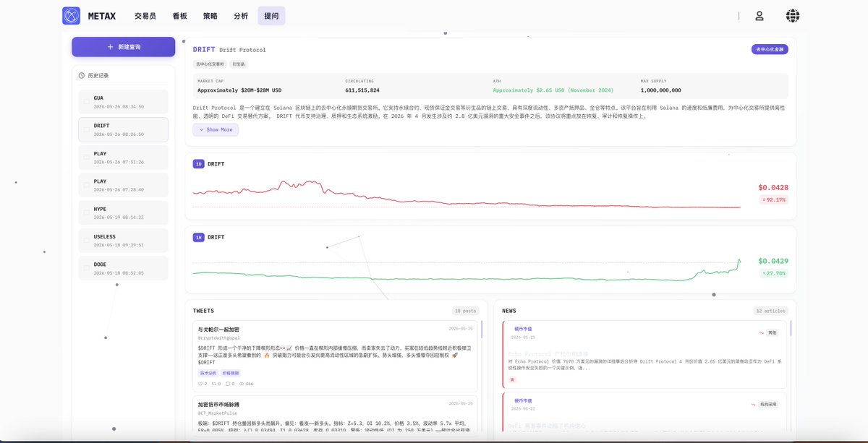Click the 1H timeframe badge on chart
This screenshot has width=868, height=443.
[x=199, y=237]
